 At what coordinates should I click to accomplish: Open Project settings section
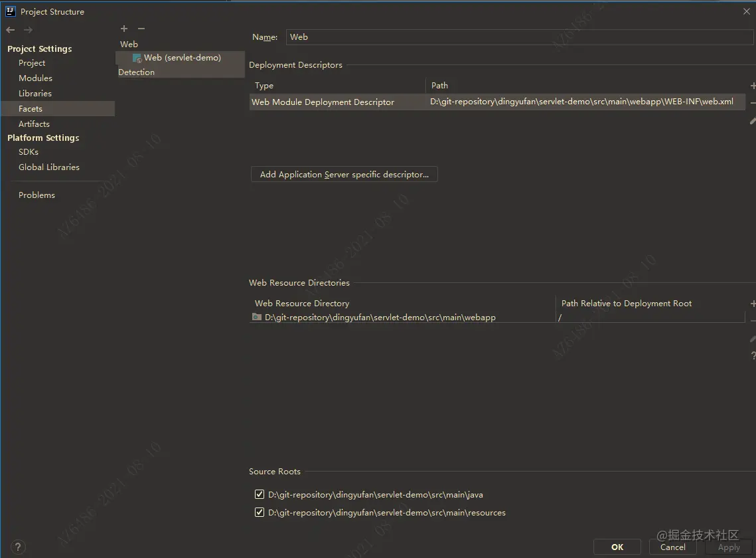pos(32,62)
